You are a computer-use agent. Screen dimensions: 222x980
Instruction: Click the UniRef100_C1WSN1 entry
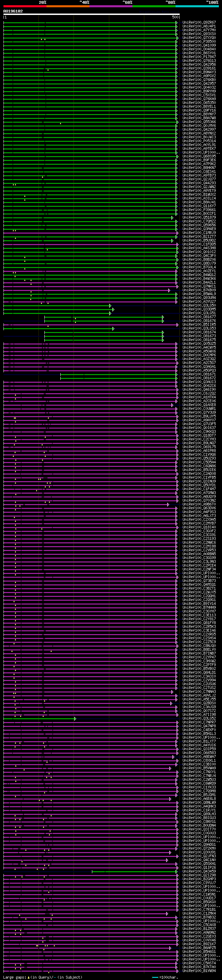pyautogui.click(x=199, y=894)
